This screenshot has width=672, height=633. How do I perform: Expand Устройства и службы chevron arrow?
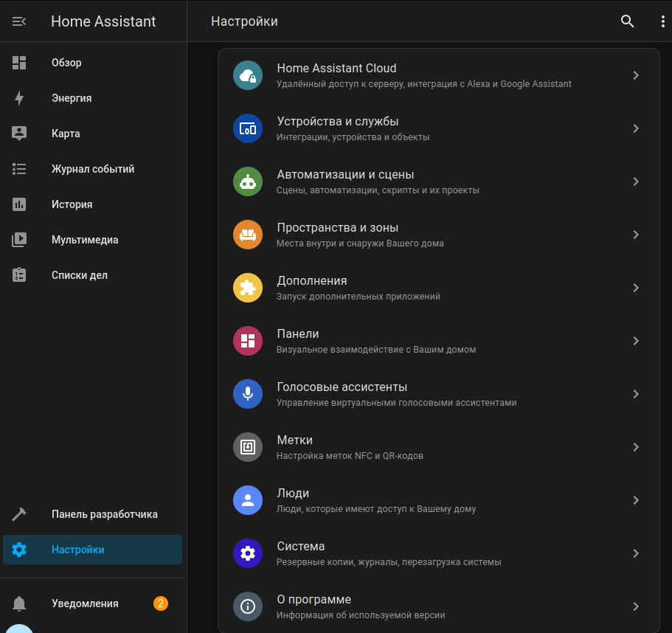coord(636,128)
